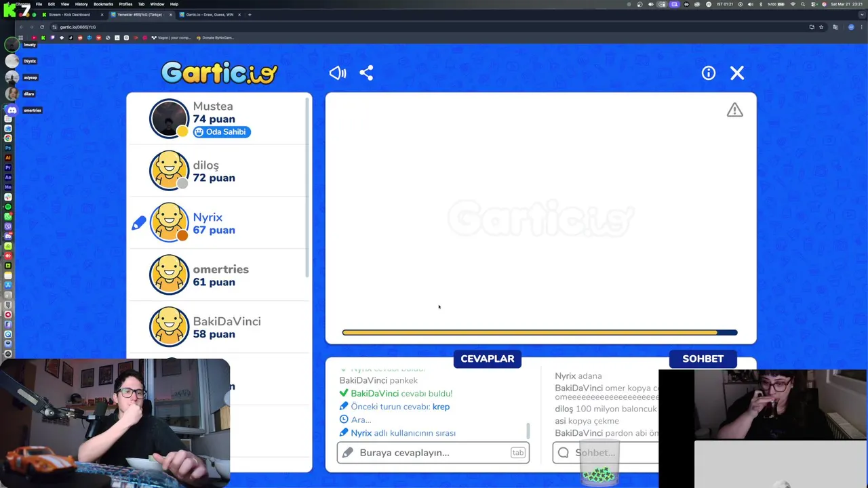Select omertries's player avatar
Screen dimensions: 868x488
(169, 274)
